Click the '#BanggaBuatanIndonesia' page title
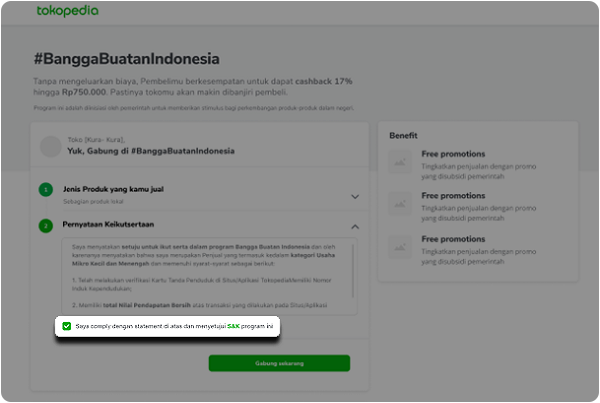 pos(127,59)
